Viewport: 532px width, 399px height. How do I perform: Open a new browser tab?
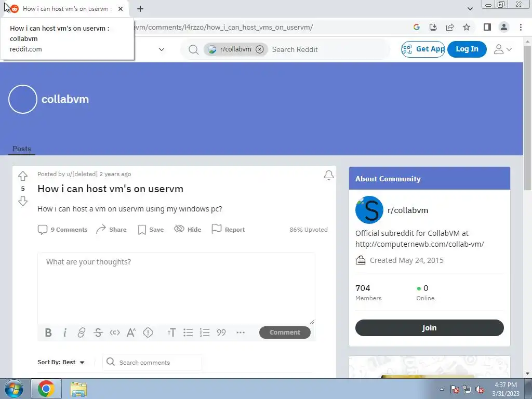pyautogui.click(x=140, y=9)
